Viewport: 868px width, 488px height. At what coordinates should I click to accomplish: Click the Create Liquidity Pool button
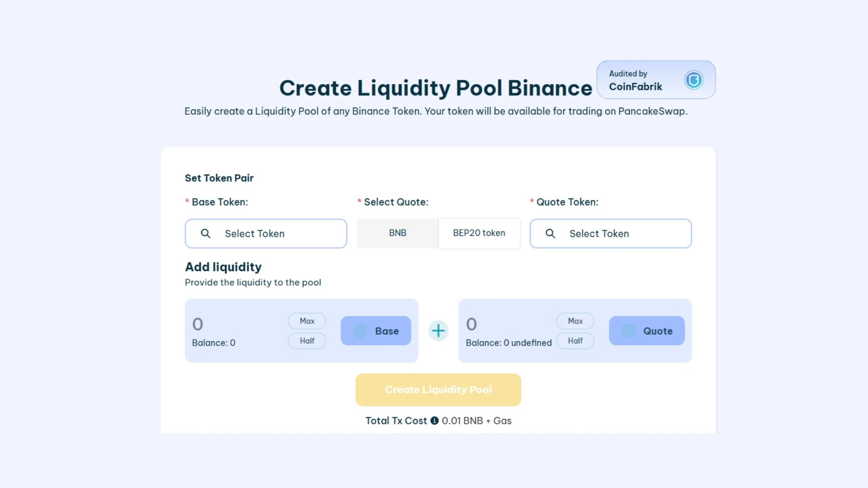[438, 389]
